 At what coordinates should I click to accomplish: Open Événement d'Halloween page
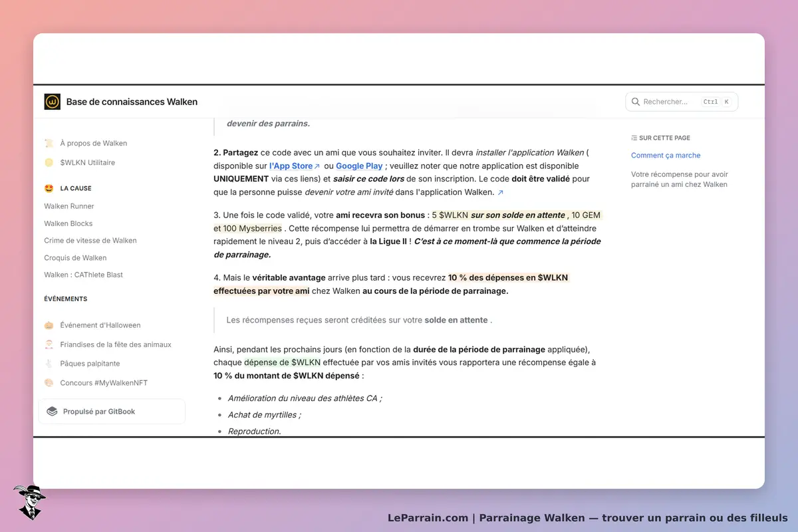pos(100,325)
